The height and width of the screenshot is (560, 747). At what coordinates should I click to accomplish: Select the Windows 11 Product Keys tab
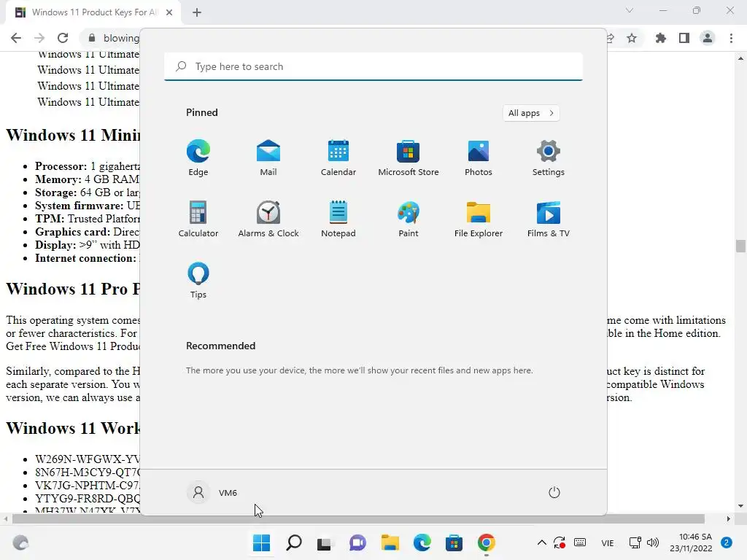tap(93, 12)
